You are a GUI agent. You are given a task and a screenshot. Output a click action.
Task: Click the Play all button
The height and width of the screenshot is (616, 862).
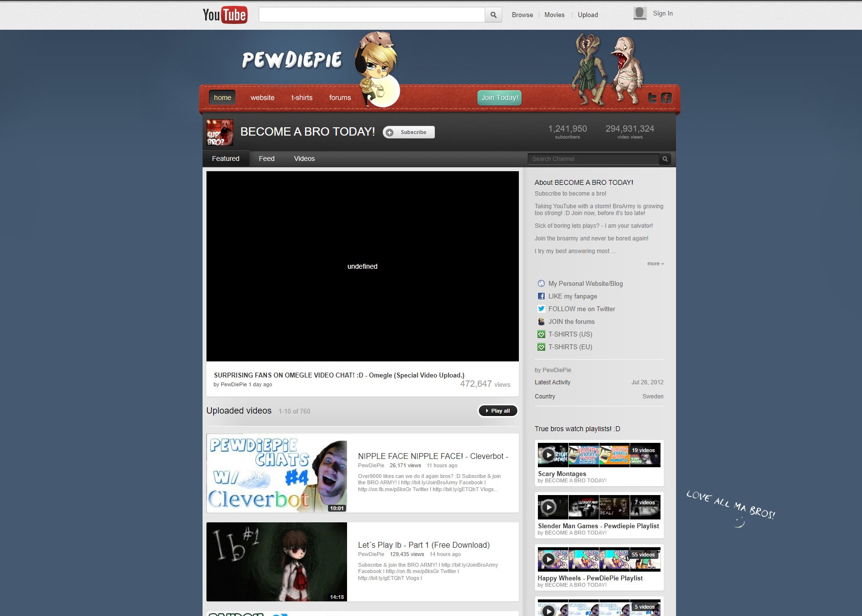point(498,411)
